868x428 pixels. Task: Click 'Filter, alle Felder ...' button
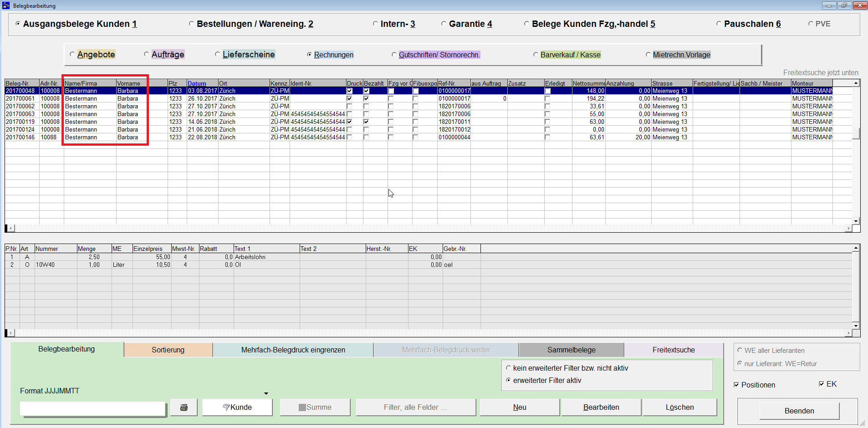point(416,408)
